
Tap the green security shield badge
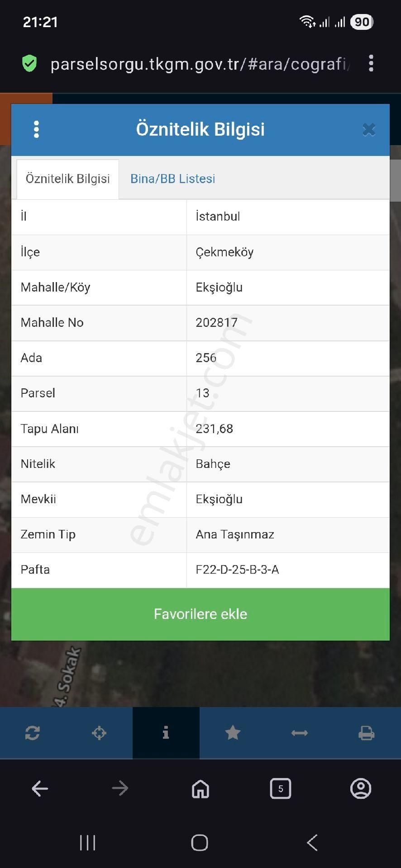[29, 63]
